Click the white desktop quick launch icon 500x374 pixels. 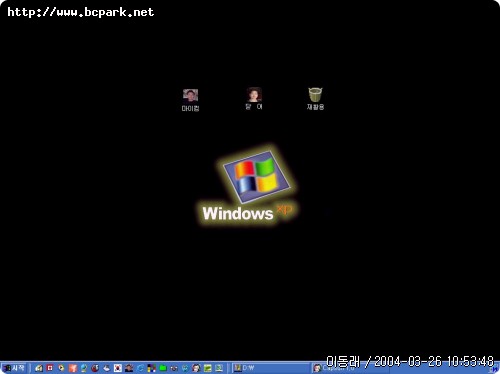pyautogui.click(x=107, y=368)
